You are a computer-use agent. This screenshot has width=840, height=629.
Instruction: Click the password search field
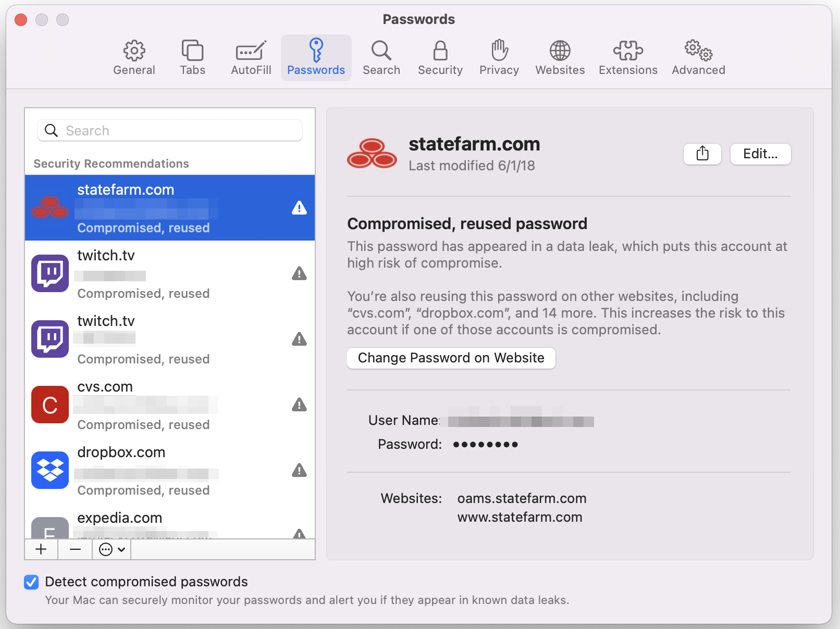point(170,130)
